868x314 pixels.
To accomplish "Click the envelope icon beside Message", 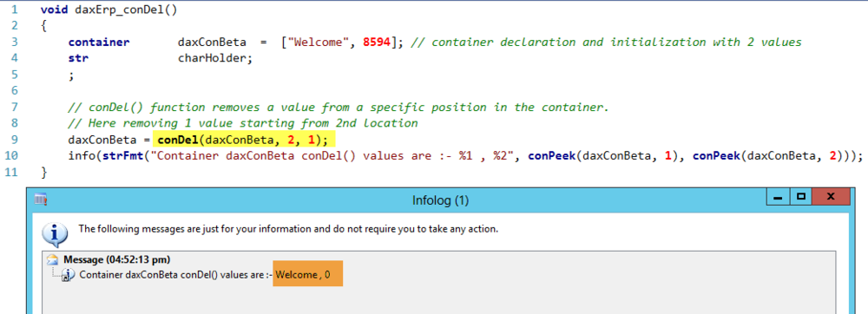I will [53, 259].
